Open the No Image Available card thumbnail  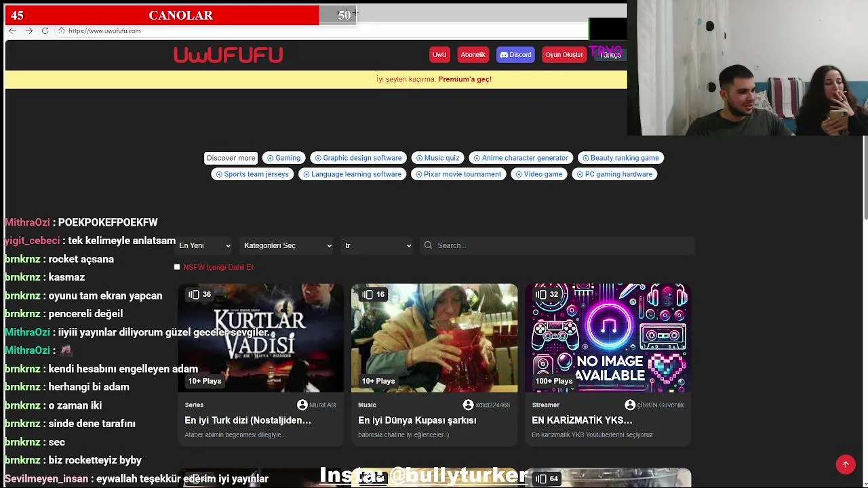click(608, 338)
